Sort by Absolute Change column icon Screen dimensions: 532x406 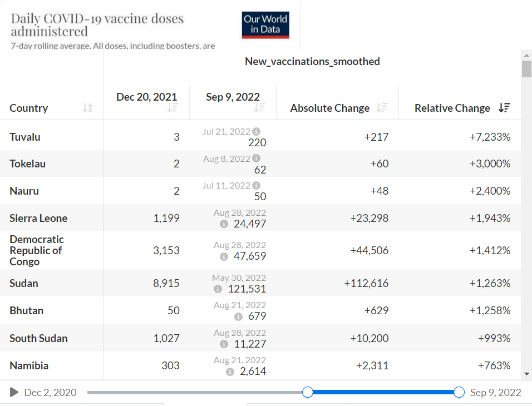tap(382, 108)
